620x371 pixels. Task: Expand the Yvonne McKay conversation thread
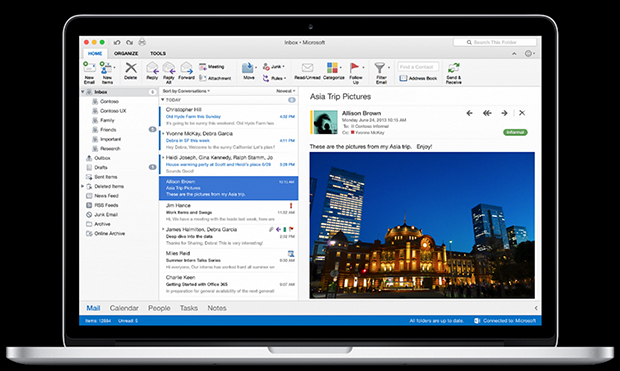(163, 134)
